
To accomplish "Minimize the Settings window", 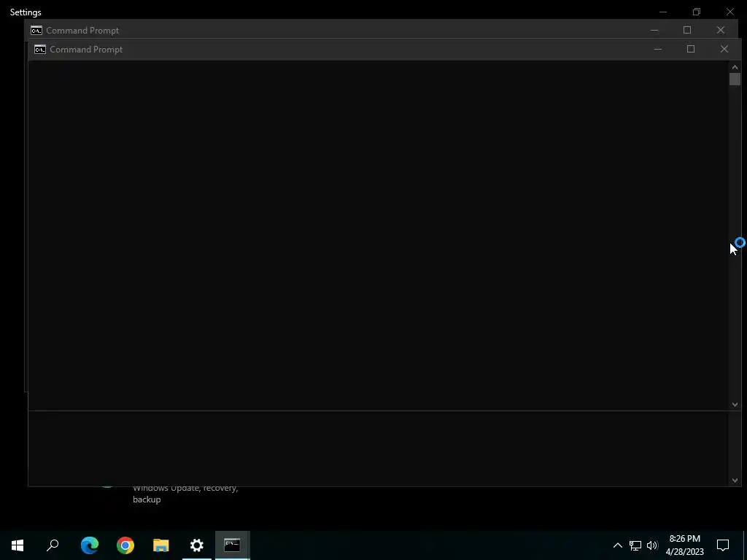I will tap(662, 12).
